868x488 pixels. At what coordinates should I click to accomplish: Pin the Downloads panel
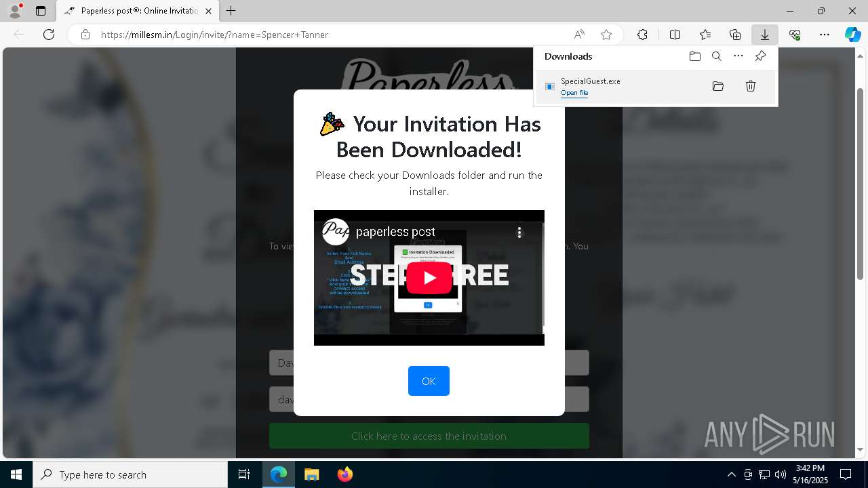[x=760, y=56]
